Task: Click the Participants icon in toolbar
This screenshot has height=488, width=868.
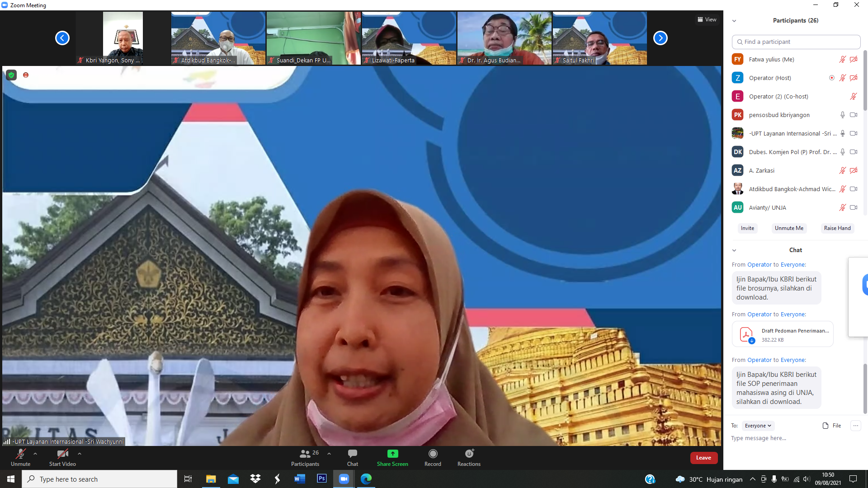Action: 305,454
